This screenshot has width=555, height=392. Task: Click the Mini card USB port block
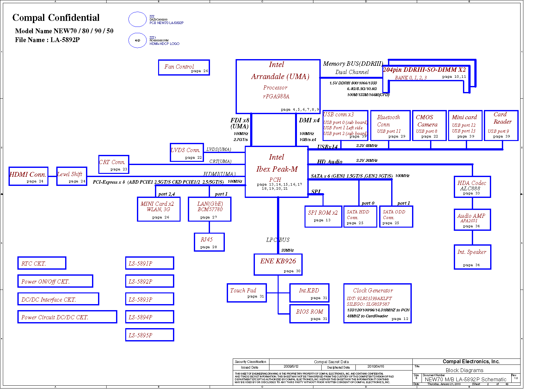[465, 126]
